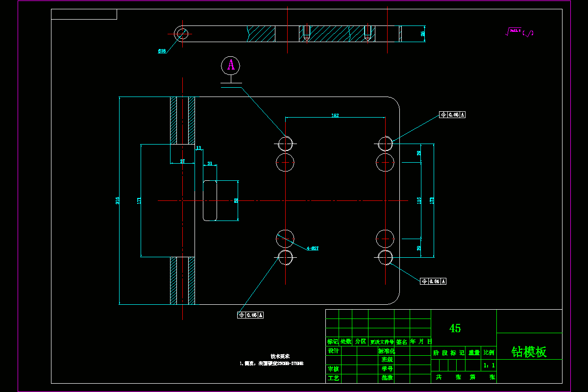Click the 13 dimension value
588x392 pixels.
point(198,147)
